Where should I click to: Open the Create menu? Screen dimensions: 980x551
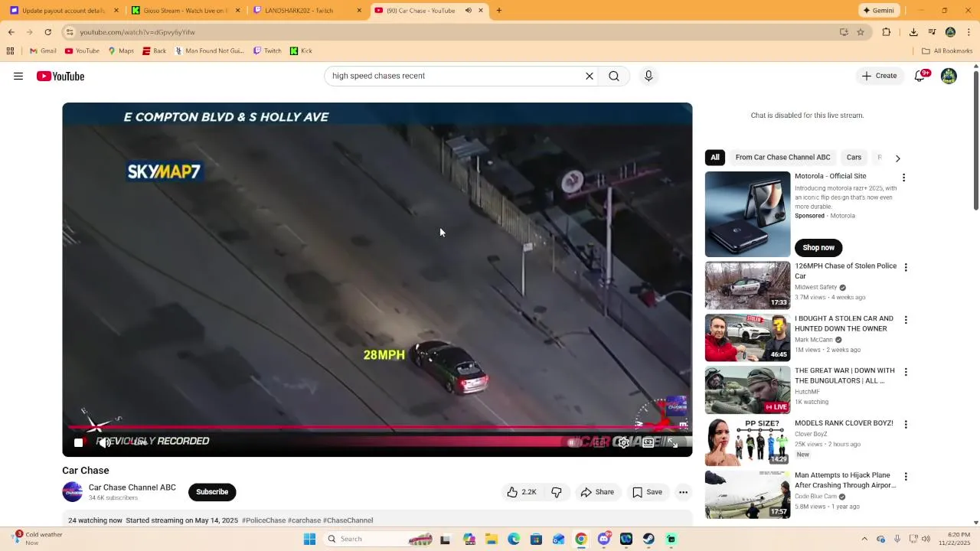[x=879, y=76]
